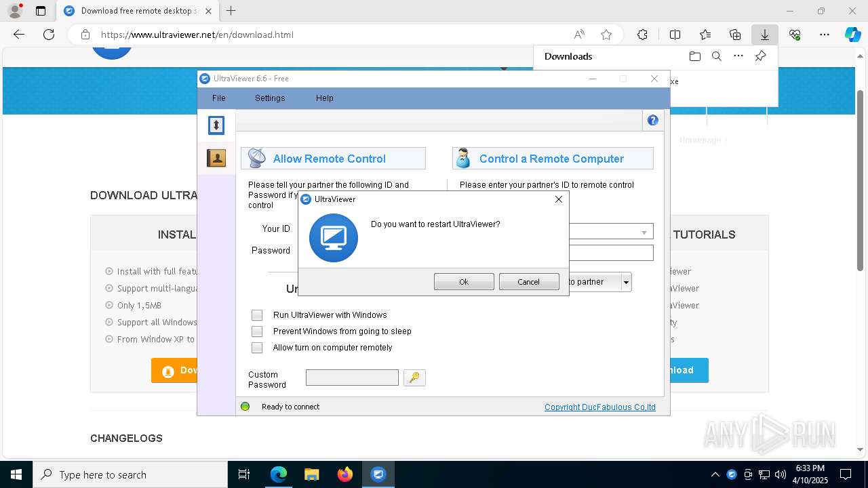Viewport: 868px width, 488px height.
Task: Click the Windows taskbar search box
Action: (130, 474)
